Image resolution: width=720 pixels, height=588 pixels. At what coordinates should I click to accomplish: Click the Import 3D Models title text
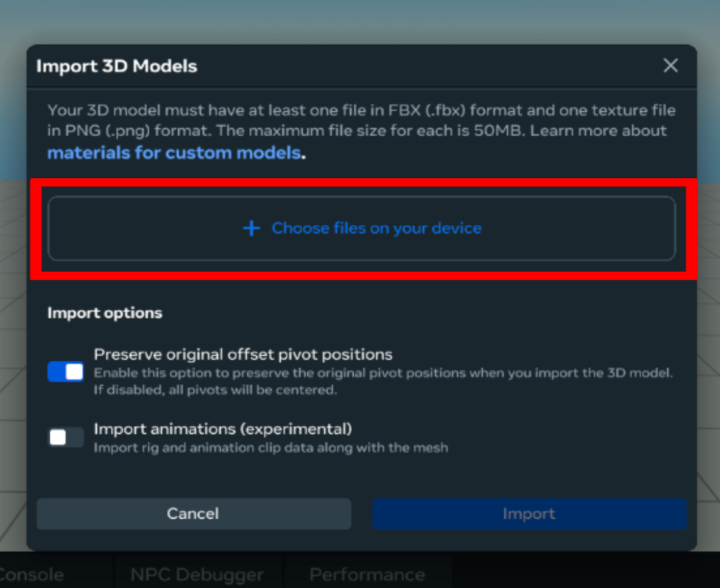(116, 66)
